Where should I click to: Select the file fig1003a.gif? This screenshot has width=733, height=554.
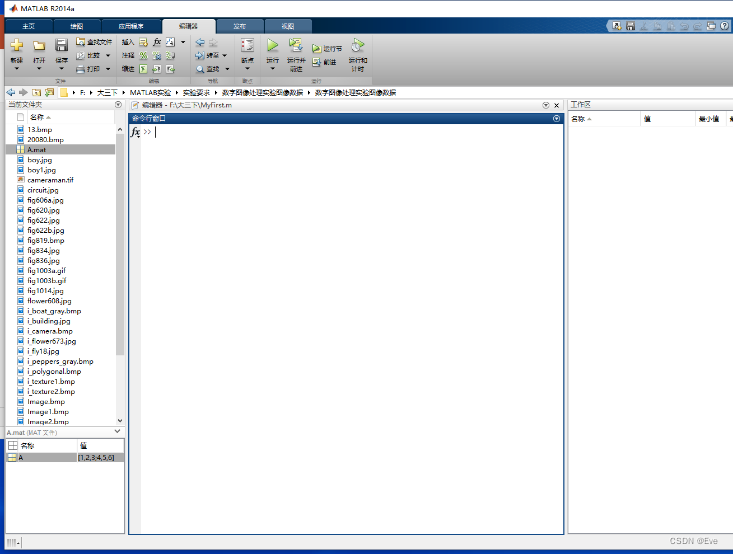(46, 271)
